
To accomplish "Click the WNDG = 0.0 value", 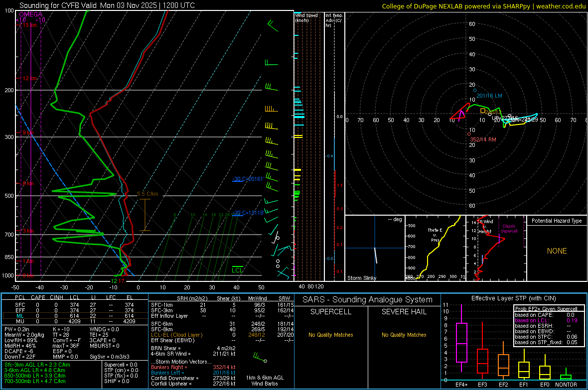I will coord(104,329).
